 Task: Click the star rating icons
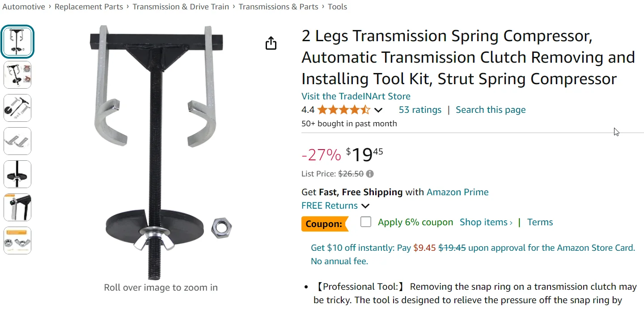pyautogui.click(x=343, y=110)
